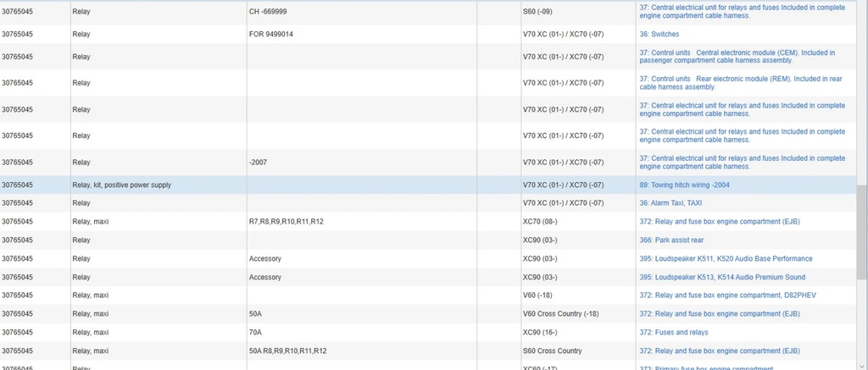Open the Loudspeaker K511, K520 Audio Base Performance link

[726, 259]
